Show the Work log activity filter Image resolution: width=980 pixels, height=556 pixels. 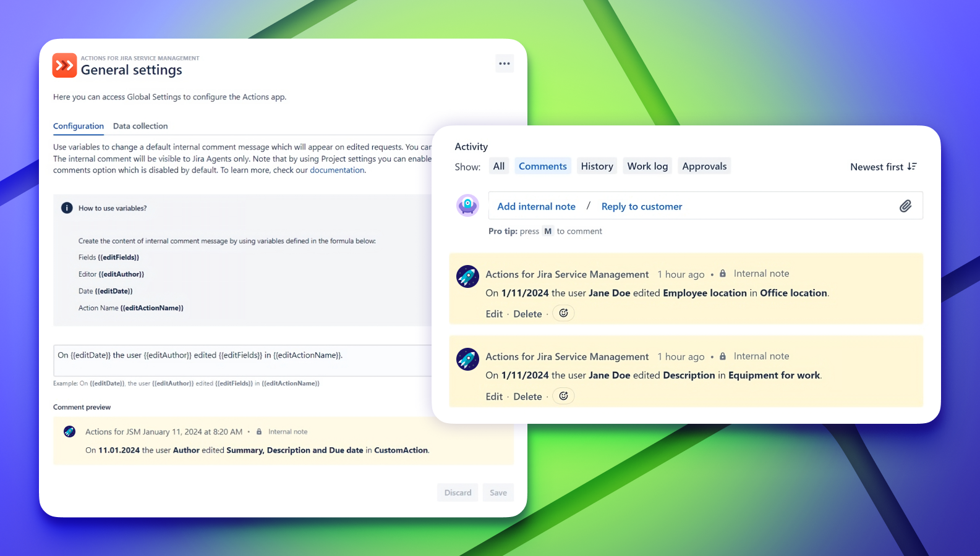click(x=647, y=166)
